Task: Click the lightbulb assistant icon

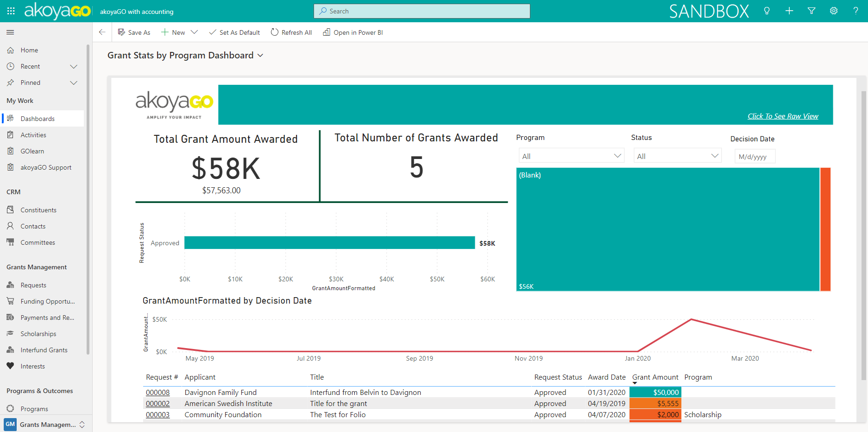Action: (767, 11)
